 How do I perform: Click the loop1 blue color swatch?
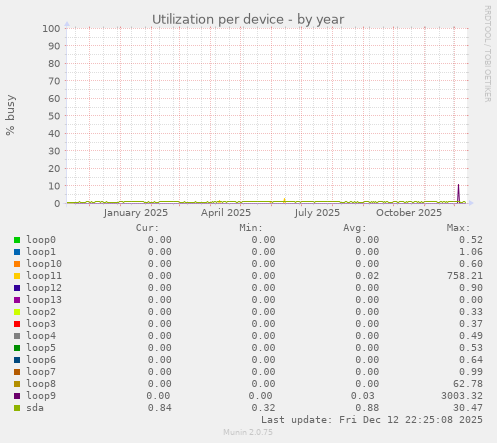pyautogui.click(x=17, y=252)
